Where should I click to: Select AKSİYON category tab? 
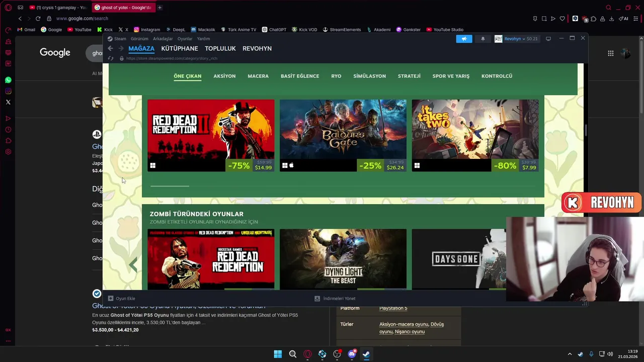224,76
